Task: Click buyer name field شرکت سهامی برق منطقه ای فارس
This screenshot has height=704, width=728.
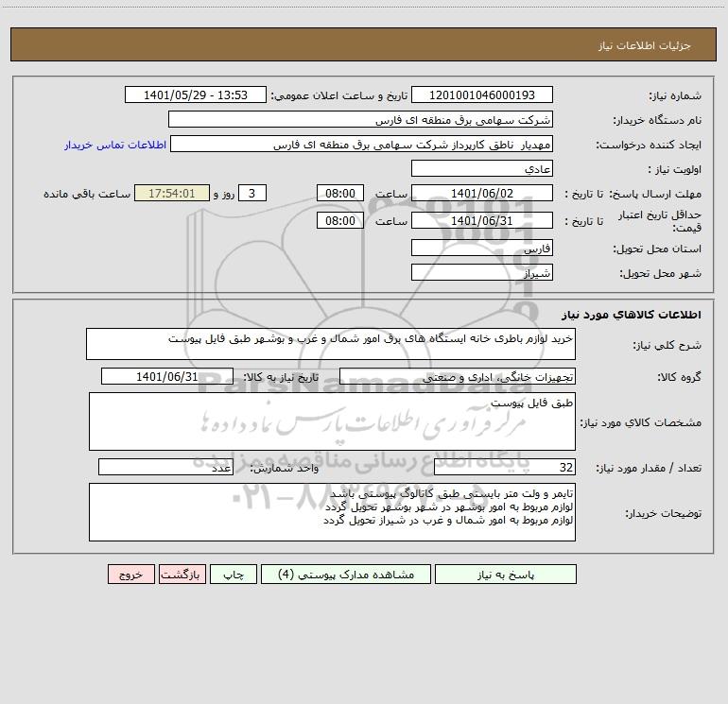Action: point(360,119)
